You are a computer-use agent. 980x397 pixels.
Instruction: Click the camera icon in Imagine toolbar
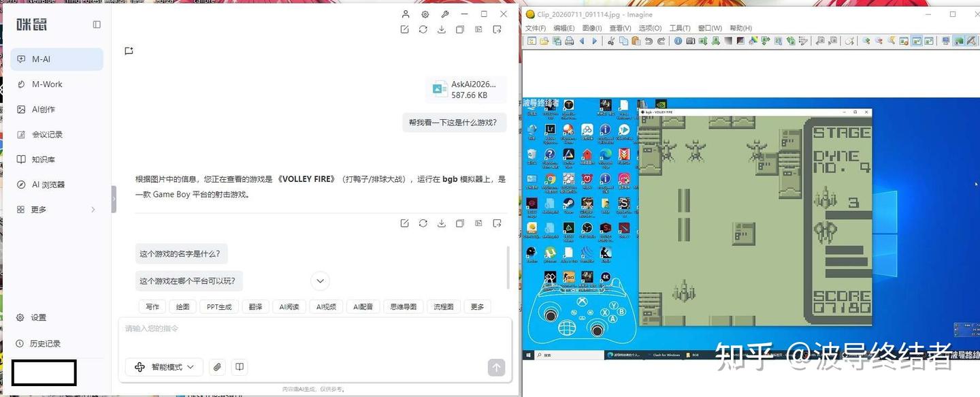click(x=691, y=41)
